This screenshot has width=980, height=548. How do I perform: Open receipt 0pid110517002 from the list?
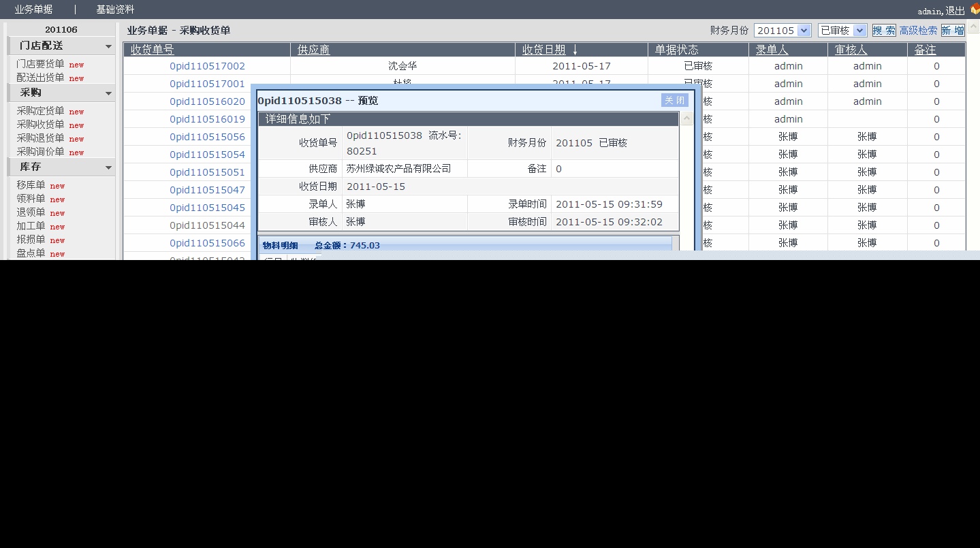pos(206,65)
